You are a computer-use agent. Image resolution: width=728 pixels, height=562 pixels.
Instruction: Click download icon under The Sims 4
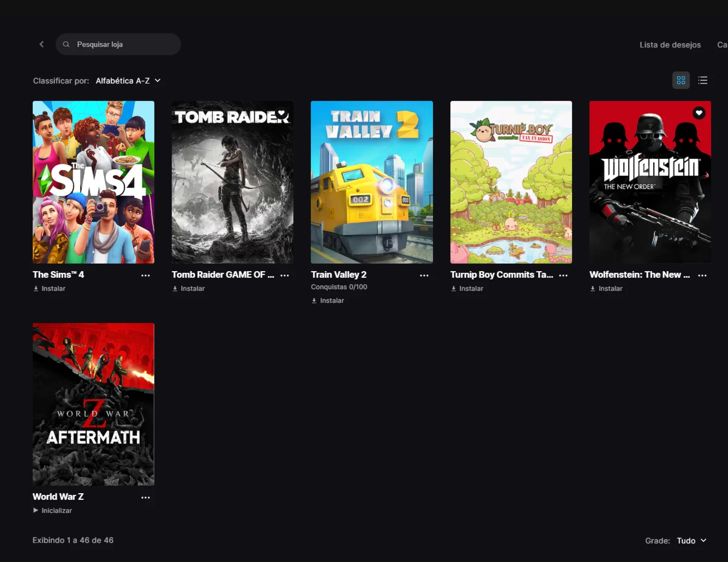point(36,289)
